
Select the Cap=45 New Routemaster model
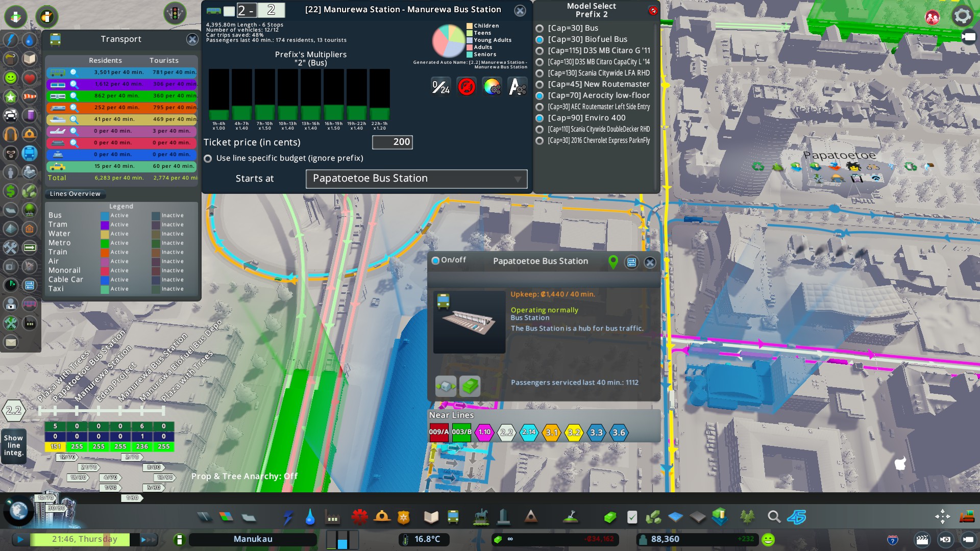click(539, 85)
